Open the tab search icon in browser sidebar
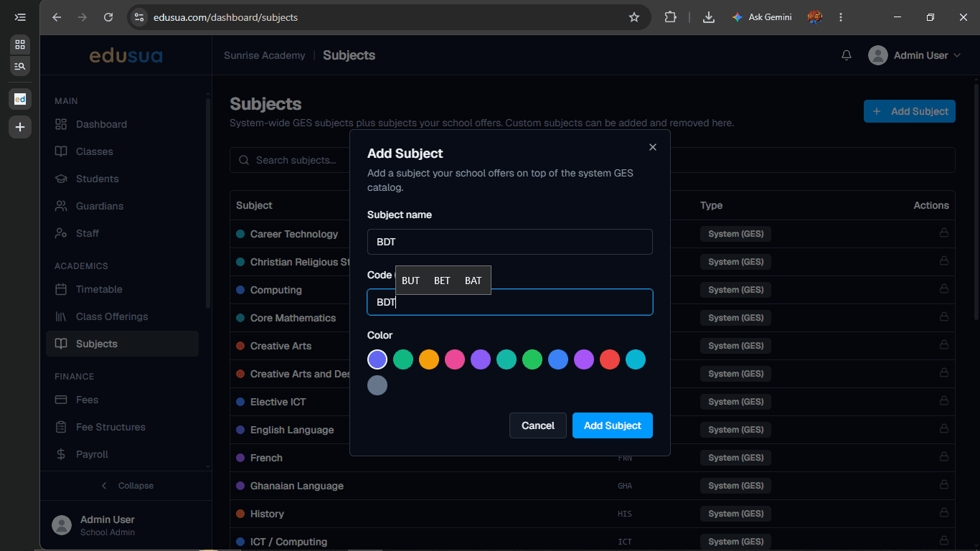This screenshot has width=980, height=551. [x=20, y=66]
